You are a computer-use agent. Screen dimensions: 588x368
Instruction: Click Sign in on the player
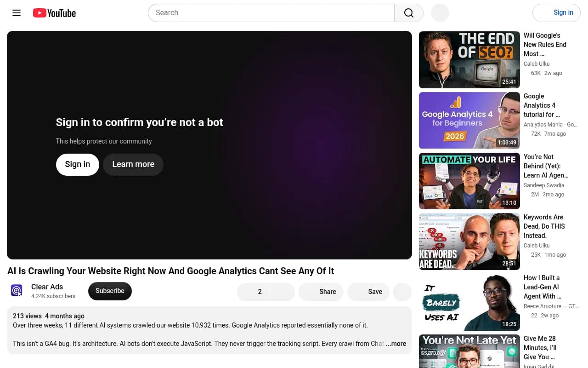(78, 164)
